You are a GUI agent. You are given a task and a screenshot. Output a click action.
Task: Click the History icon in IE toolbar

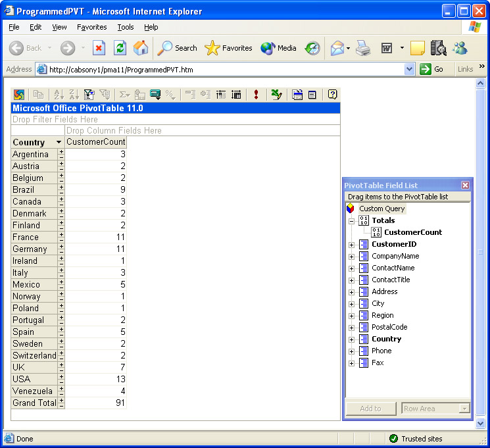pos(312,48)
